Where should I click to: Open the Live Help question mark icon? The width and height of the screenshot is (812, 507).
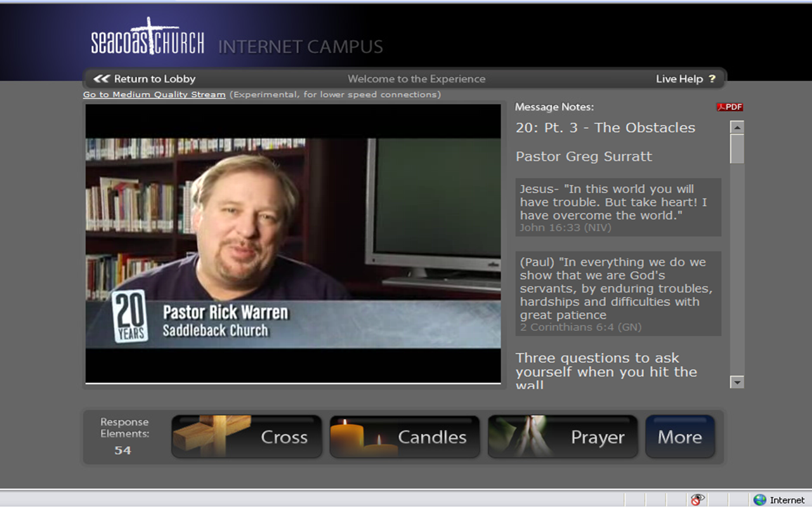(712, 79)
